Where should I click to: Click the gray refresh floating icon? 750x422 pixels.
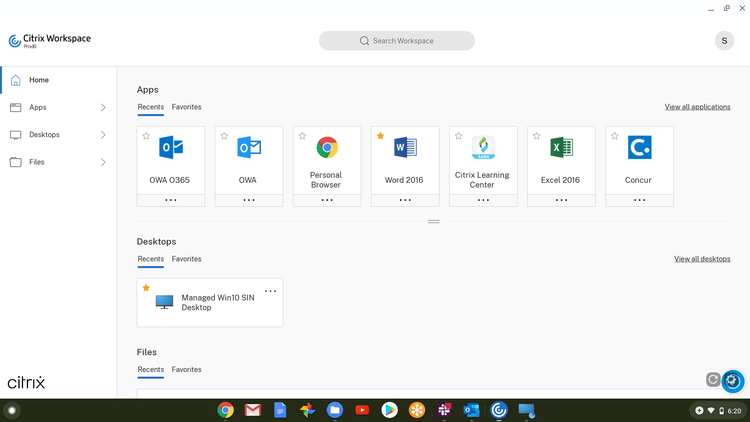pyautogui.click(x=713, y=380)
